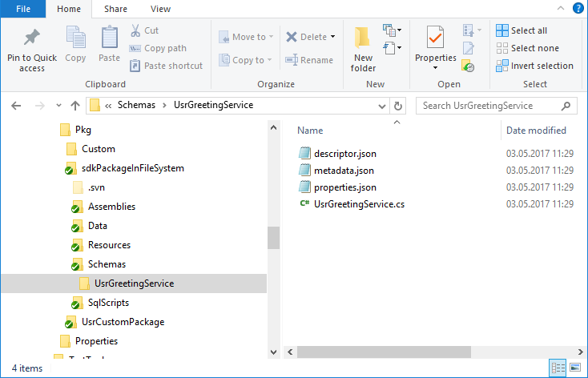
Task: Open the recent locations dropdown arrow
Action: click(58, 106)
